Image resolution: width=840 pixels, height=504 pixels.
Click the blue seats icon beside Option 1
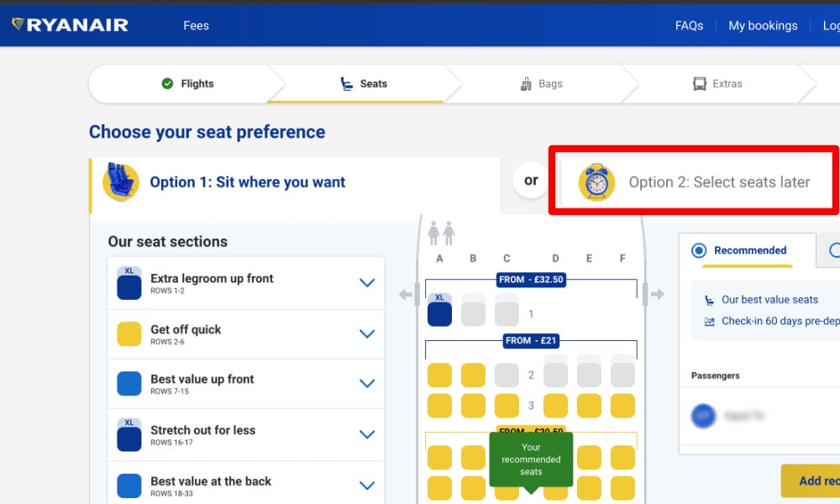pyautogui.click(x=120, y=182)
